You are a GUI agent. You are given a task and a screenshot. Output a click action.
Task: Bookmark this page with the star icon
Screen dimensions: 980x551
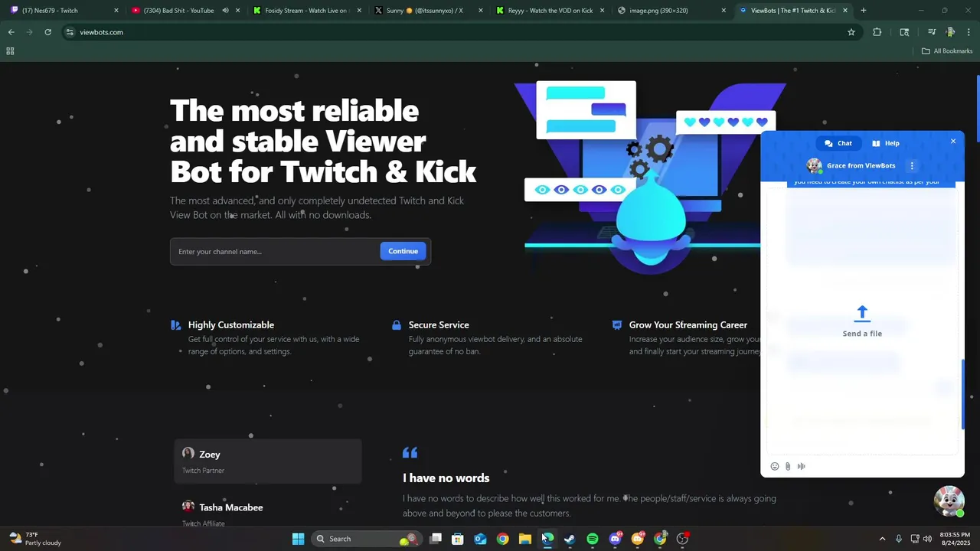tap(851, 32)
